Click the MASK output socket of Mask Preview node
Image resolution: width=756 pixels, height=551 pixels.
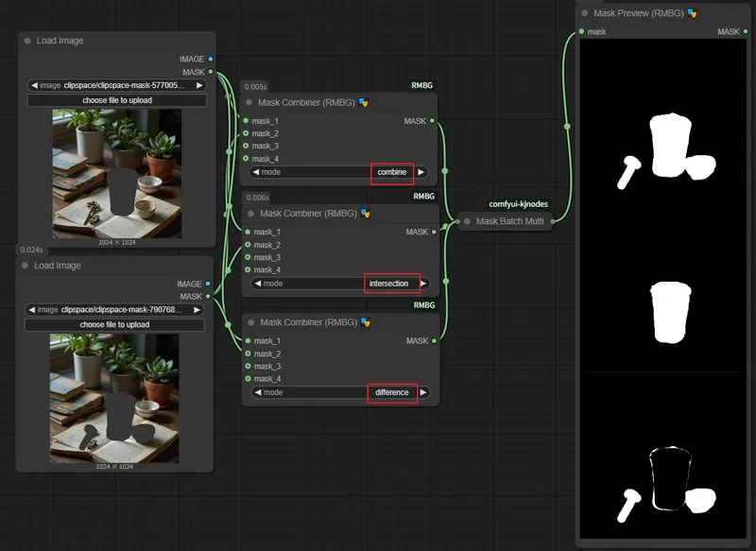point(746,32)
